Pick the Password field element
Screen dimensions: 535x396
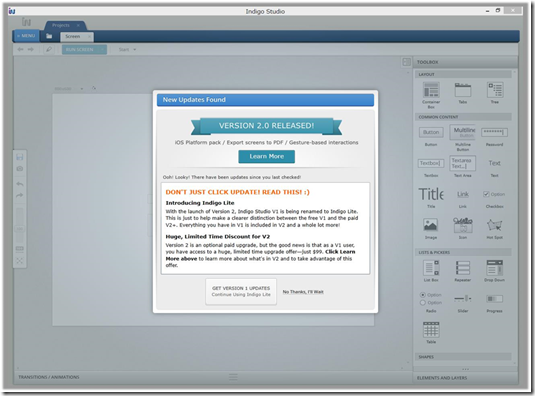tap(494, 136)
